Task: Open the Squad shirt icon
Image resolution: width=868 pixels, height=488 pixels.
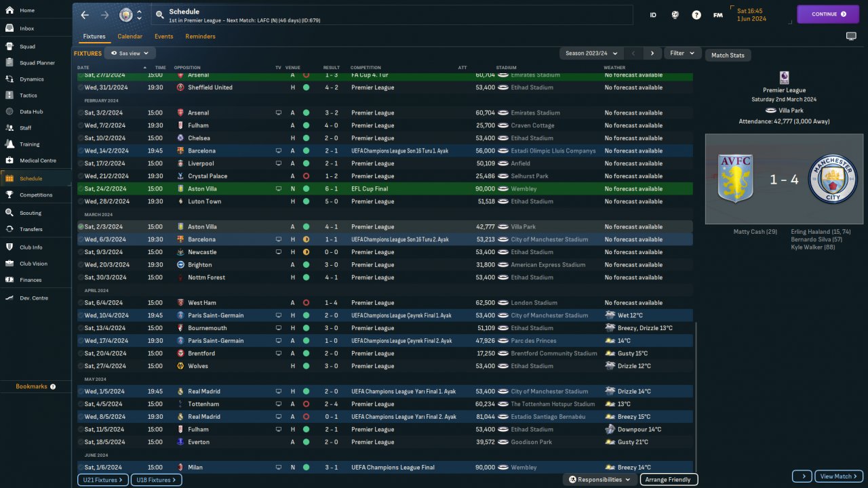Action: [x=9, y=47]
